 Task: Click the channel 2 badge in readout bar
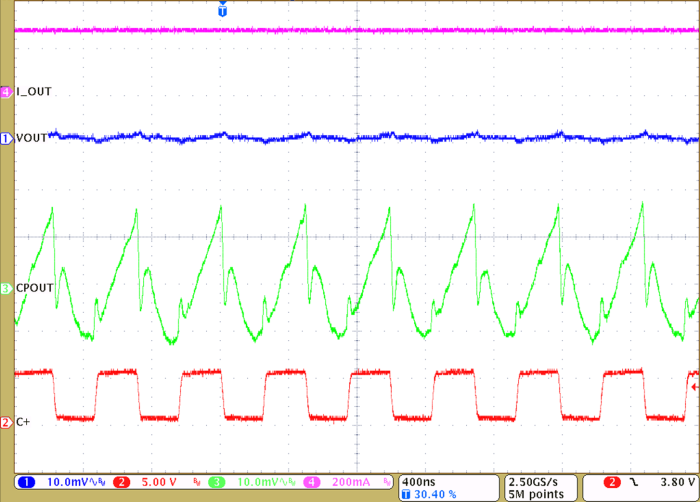pos(122,482)
